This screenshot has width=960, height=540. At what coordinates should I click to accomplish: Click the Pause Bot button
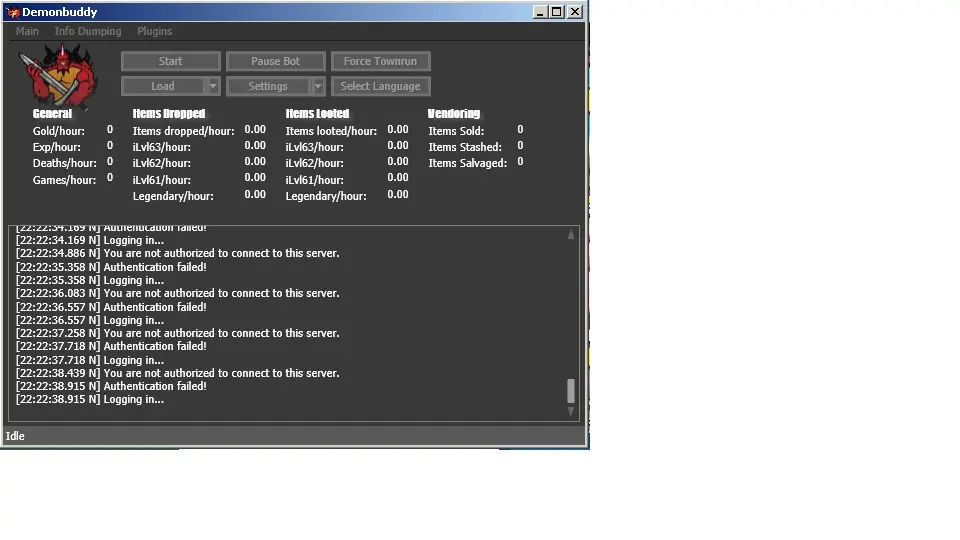[276, 61]
